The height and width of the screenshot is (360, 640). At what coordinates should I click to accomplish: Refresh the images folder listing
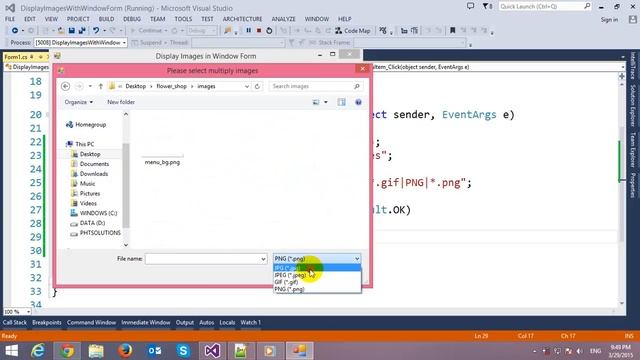coord(257,86)
